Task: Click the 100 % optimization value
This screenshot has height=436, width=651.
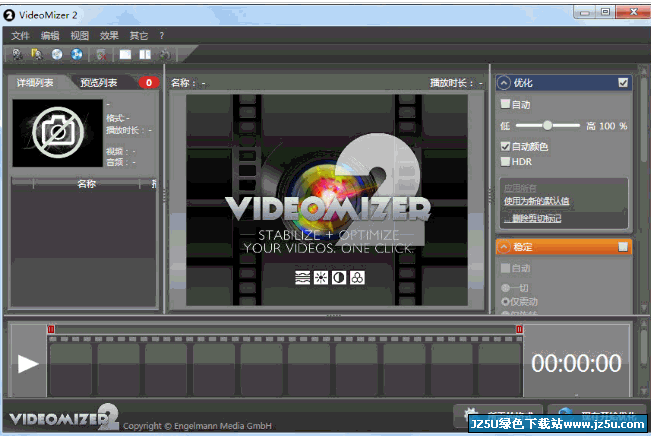Action: 613,126
